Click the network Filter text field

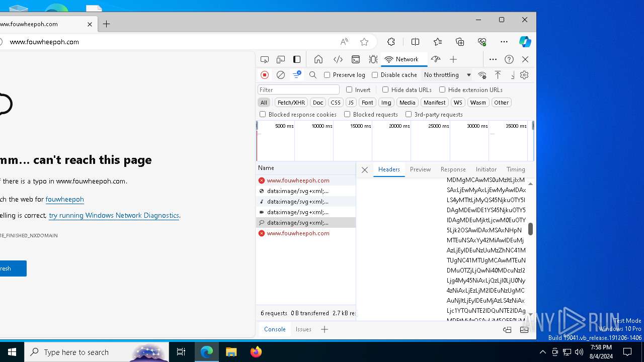299,89
